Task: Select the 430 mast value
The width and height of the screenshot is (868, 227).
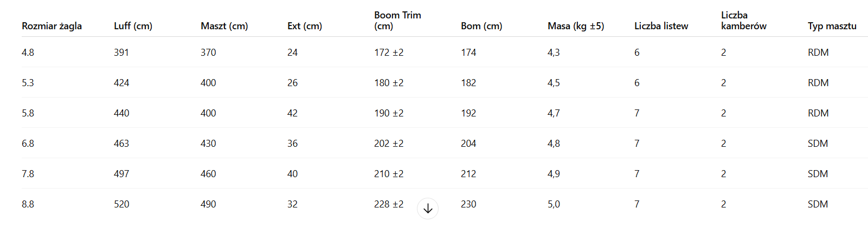Action: [x=208, y=144]
